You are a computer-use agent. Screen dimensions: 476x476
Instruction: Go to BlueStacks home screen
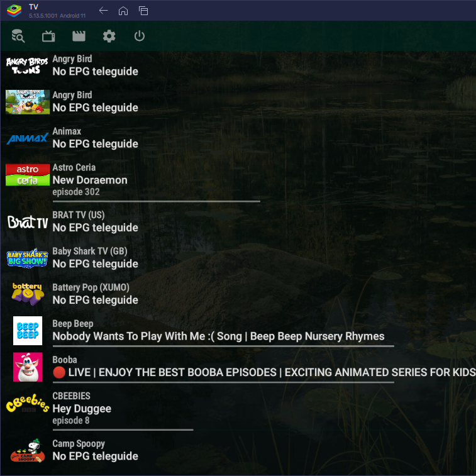pos(123,11)
